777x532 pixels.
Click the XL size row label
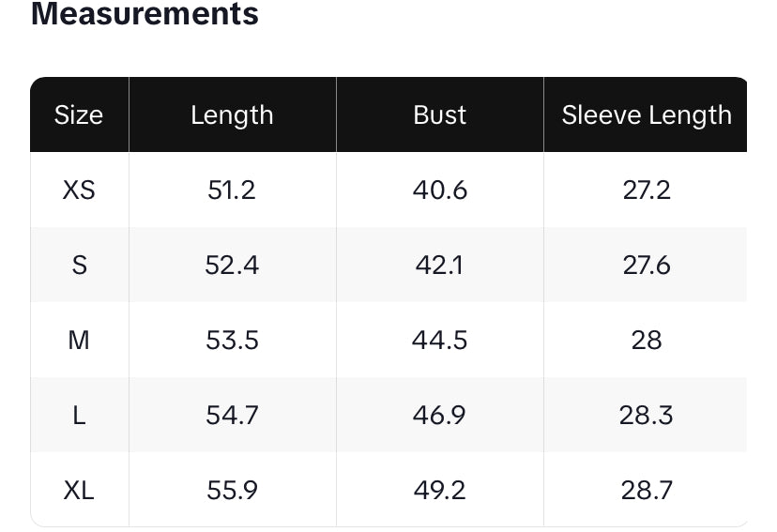(79, 490)
